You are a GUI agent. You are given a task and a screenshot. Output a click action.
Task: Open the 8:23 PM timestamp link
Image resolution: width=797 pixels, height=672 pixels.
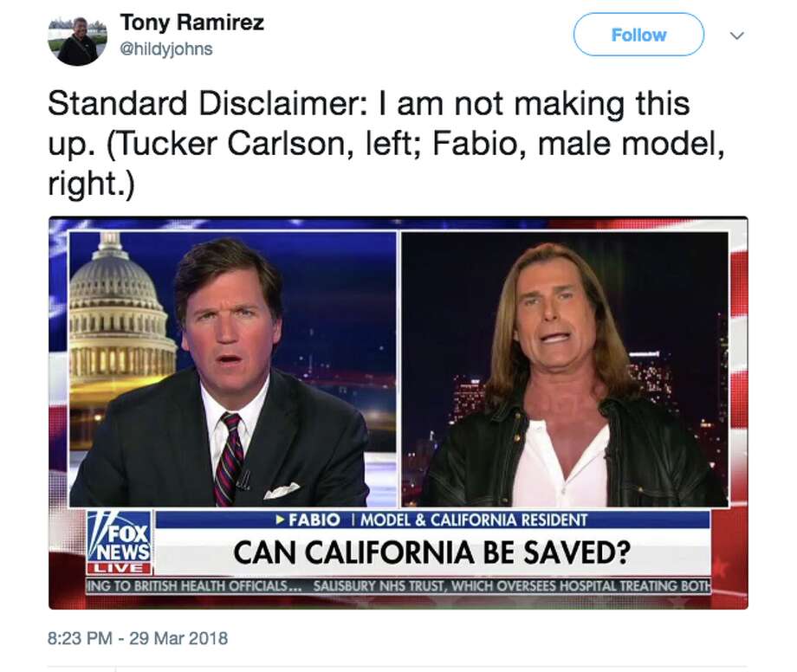coord(80,638)
